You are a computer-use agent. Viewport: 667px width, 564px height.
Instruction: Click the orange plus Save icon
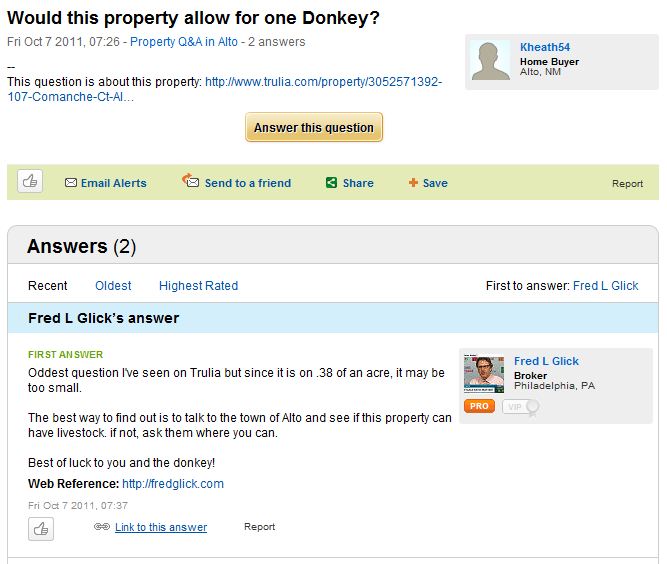point(413,183)
